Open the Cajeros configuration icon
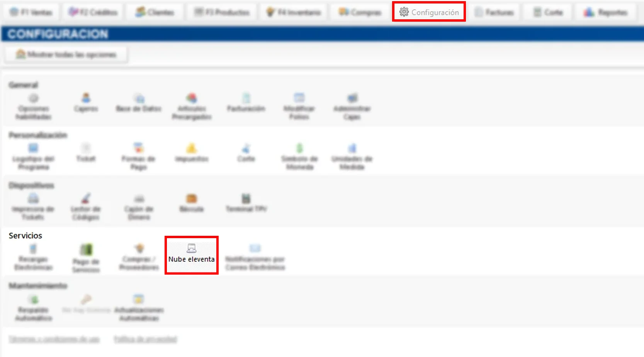The height and width of the screenshot is (357, 644). (86, 104)
